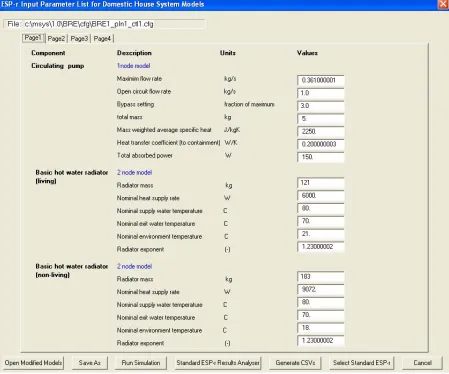
Task: Click the 'Units' column header
Action: click(228, 53)
